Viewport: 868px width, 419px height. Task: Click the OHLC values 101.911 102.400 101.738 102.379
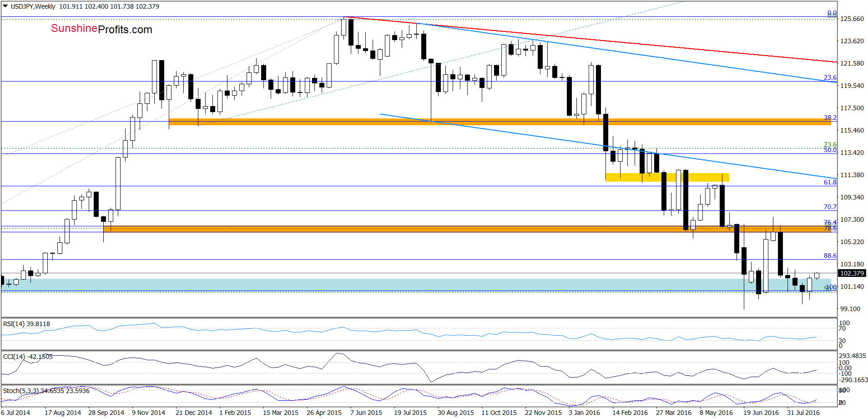coord(109,6)
